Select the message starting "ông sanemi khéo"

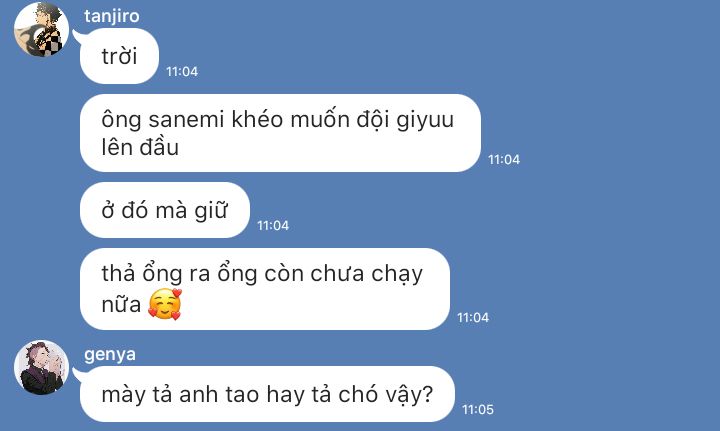pyautogui.click(x=280, y=133)
